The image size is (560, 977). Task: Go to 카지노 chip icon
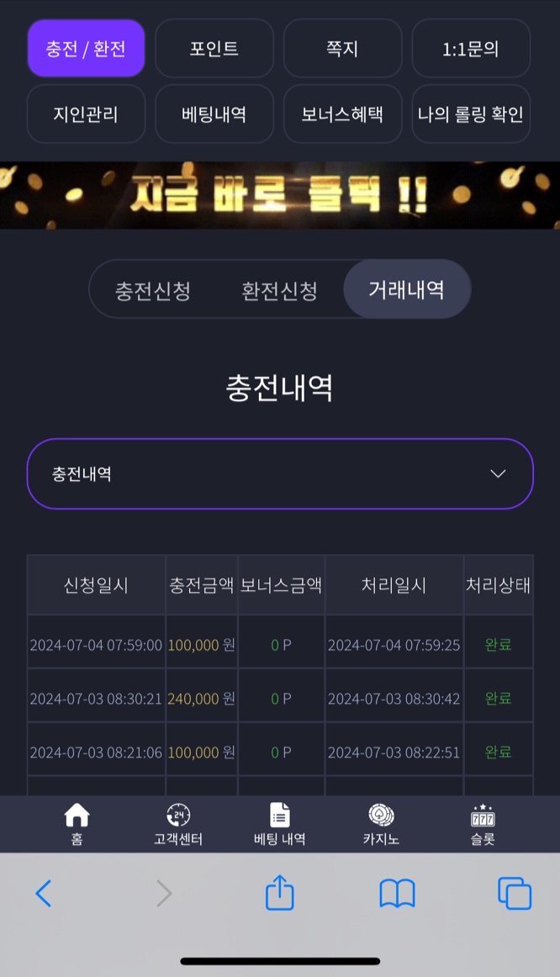[381, 815]
